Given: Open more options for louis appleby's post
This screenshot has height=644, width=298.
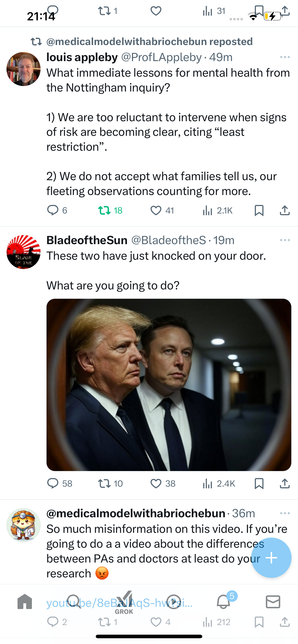Looking at the screenshot, I should [285, 57].
